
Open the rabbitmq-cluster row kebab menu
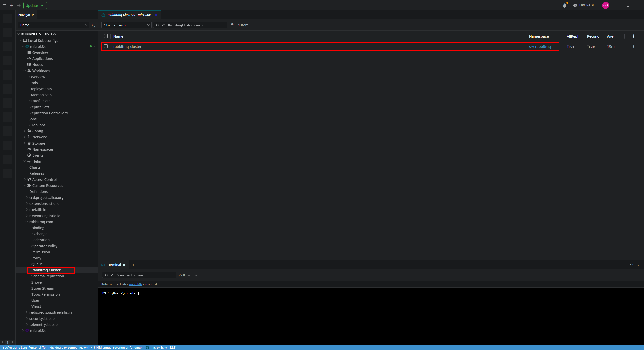tap(634, 46)
